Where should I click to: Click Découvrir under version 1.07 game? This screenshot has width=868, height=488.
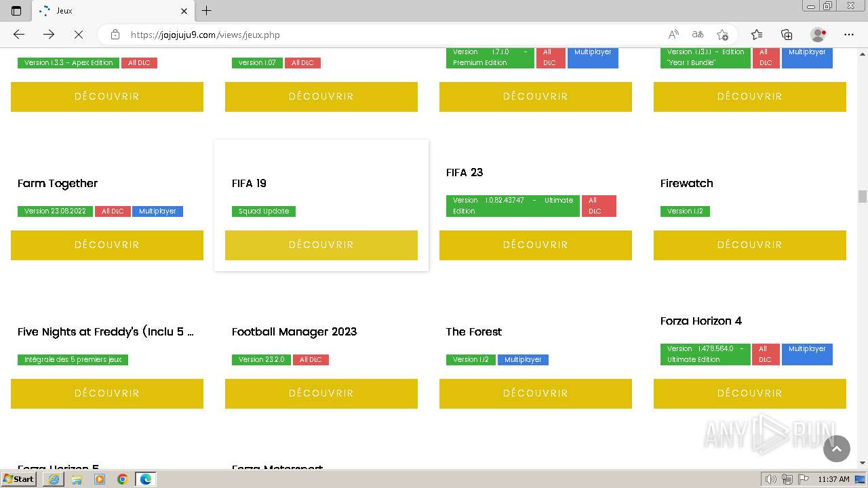[321, 97]
